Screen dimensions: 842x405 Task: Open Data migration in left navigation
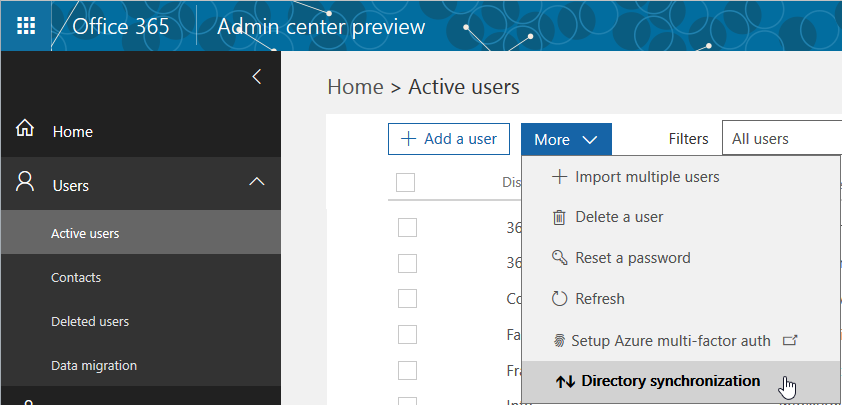point(141,365)
